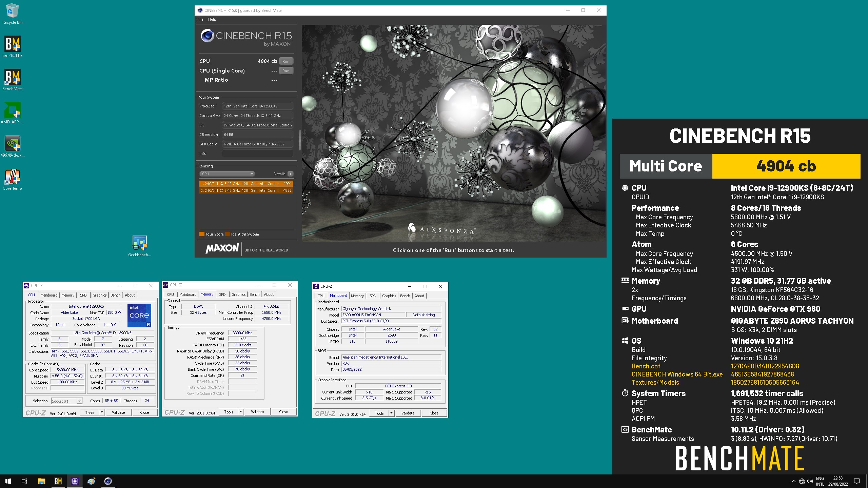
Task: Click the Intel Core i9 logo in CPU-Z
Action: click(x=139, y=315)
